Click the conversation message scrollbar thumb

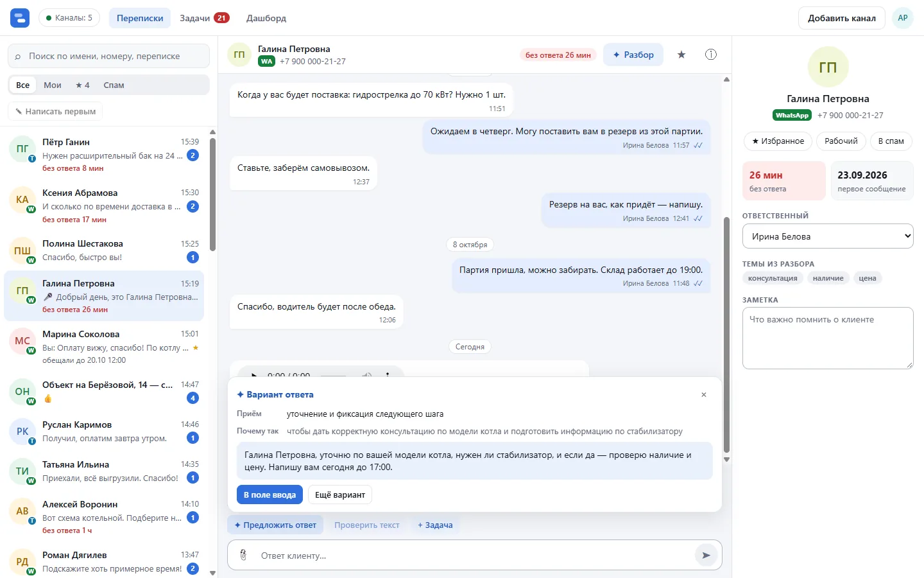click(726, 335)
